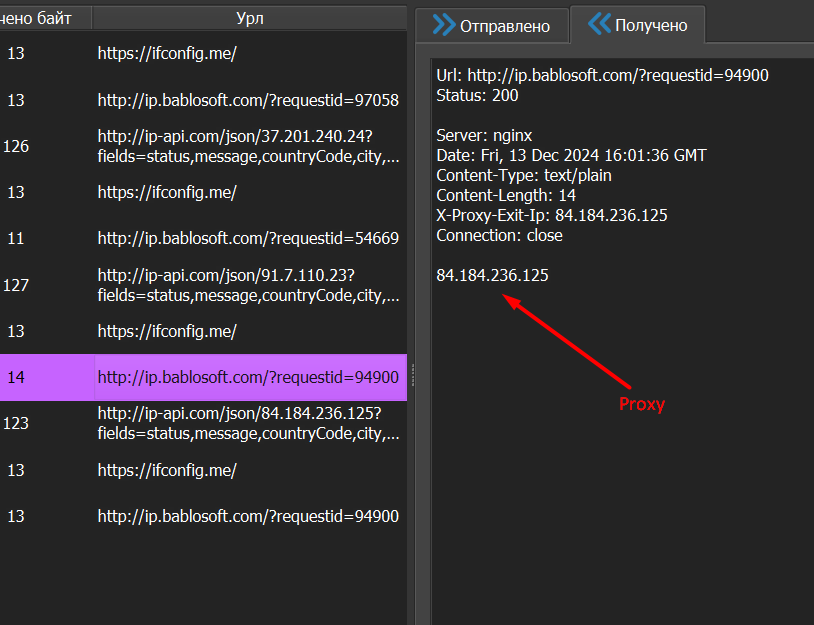Click the X-Proxy-Exit-Ip header line
Image resolution: width=814 pixels, height=625 pixels.
coord(551,215)
